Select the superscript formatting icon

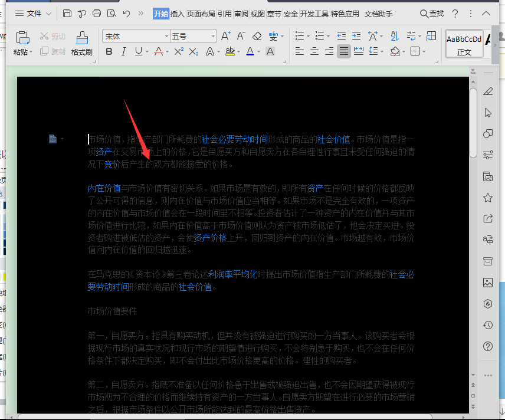(178, 50)
